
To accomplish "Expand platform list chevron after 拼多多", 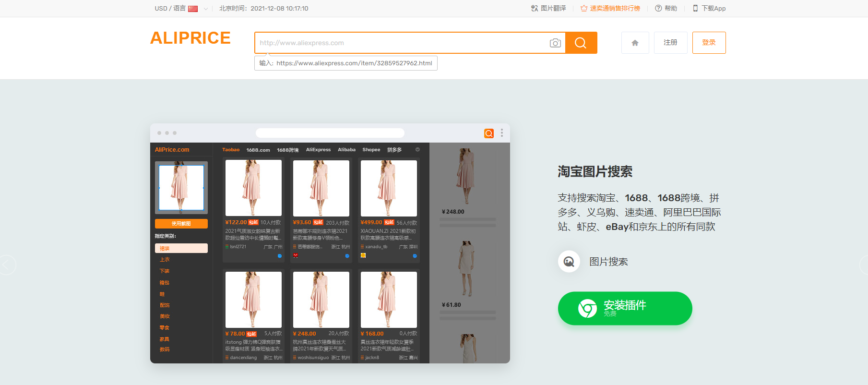I will pyautogui.click(x=417, y=149).
